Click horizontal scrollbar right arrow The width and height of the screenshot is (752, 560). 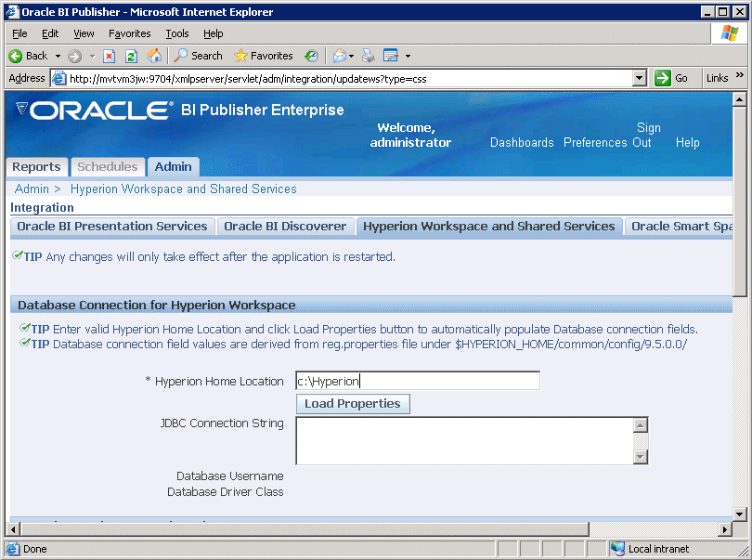725,529
